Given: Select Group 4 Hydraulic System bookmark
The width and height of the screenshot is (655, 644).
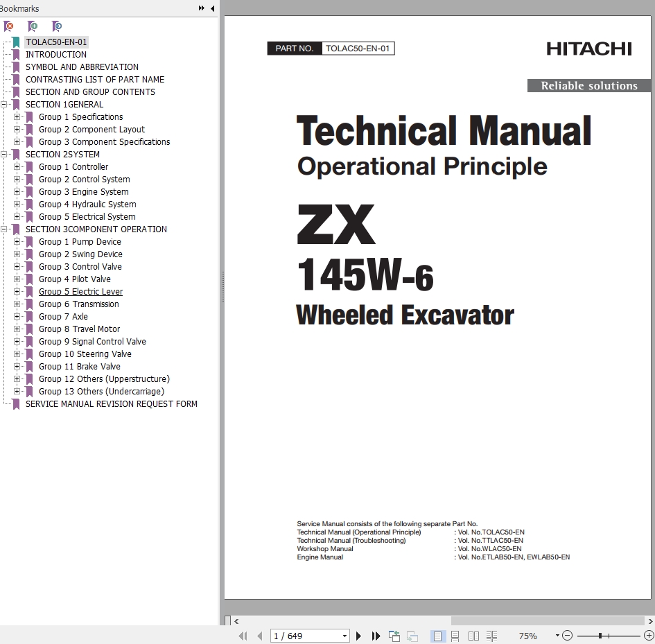Looking at the screenshot, I should pyautogui.click(x=87, y=204).
